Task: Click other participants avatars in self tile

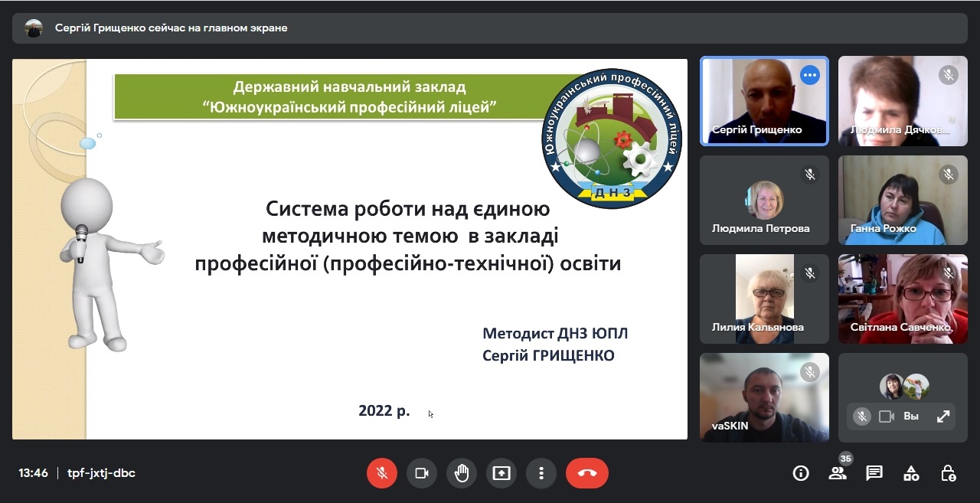Action: click(x=903, y=387)
